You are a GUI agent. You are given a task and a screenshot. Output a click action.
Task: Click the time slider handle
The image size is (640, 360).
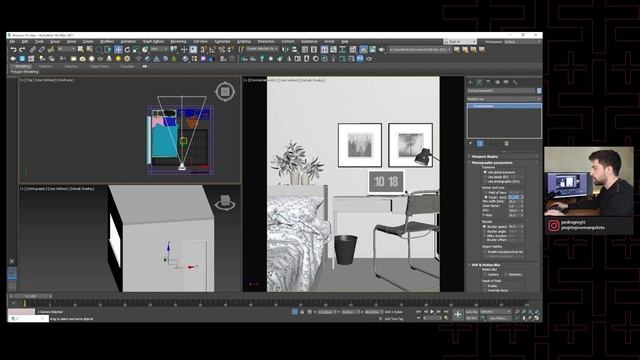[x=31, y=296]
